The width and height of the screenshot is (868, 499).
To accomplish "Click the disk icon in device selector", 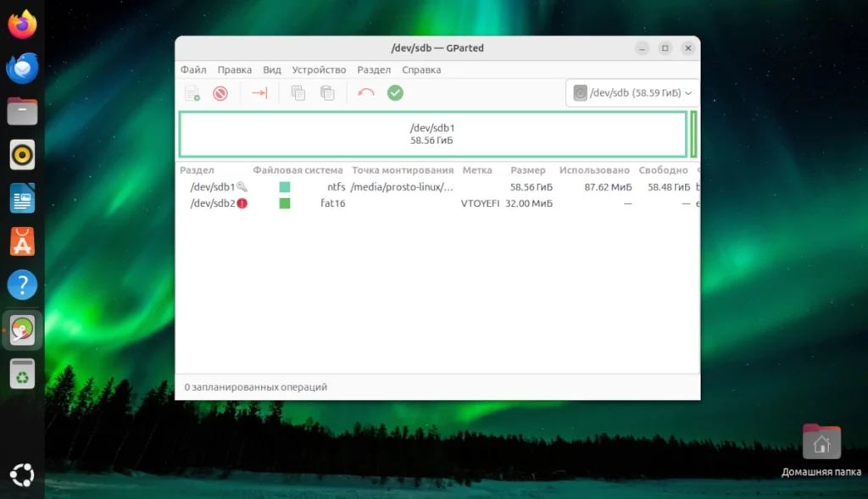I will point(580,93).
